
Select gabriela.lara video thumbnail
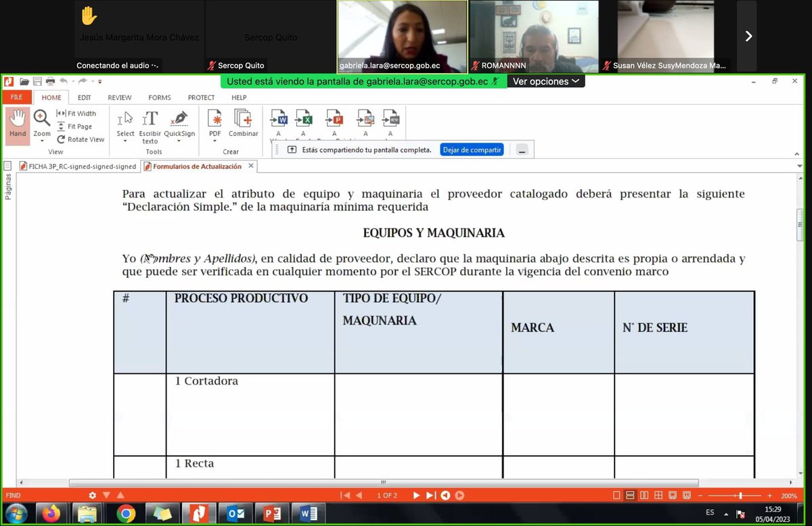[403, 37]
